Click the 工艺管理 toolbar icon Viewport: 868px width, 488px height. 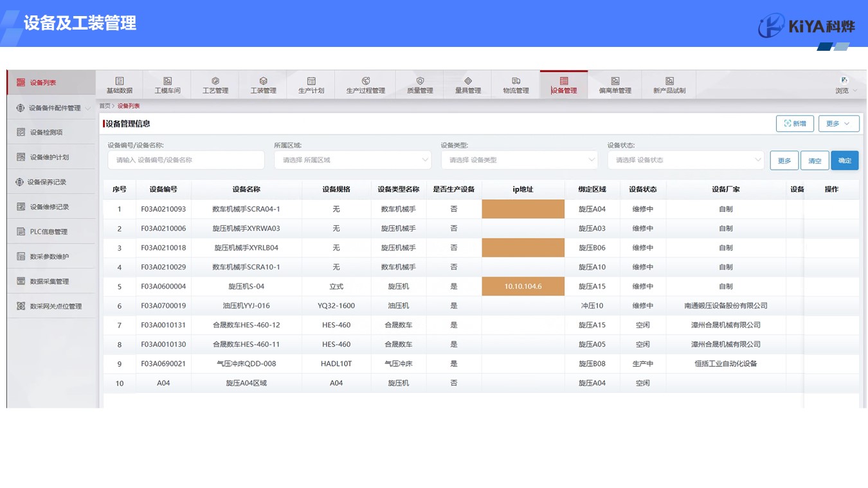(215, 81)
